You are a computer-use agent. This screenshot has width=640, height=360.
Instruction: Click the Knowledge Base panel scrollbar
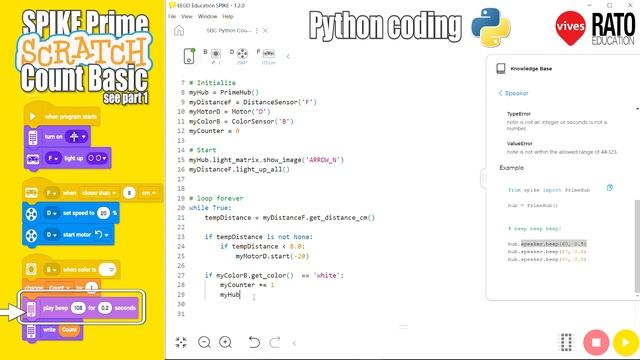tap(637, 245)
